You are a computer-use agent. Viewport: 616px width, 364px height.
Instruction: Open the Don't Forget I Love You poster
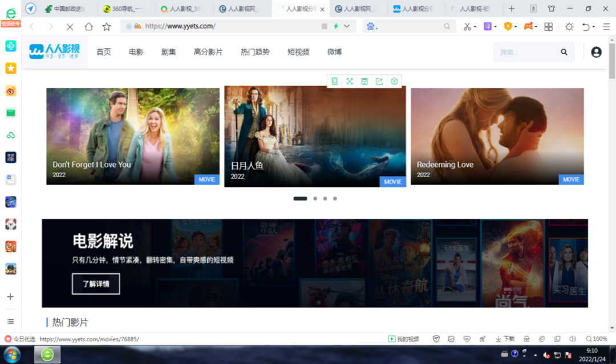point(133,136)
